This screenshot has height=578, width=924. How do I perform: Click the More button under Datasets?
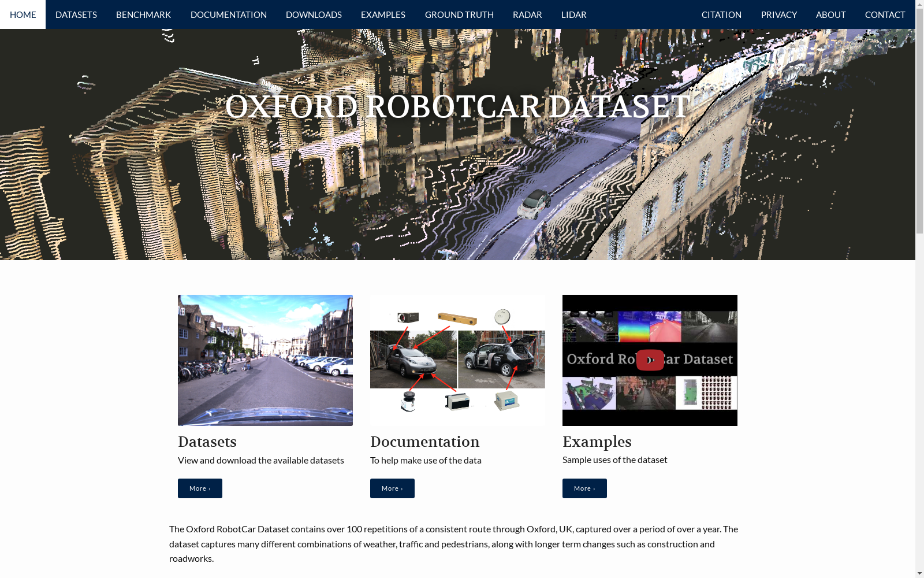(x=200, y=488)
